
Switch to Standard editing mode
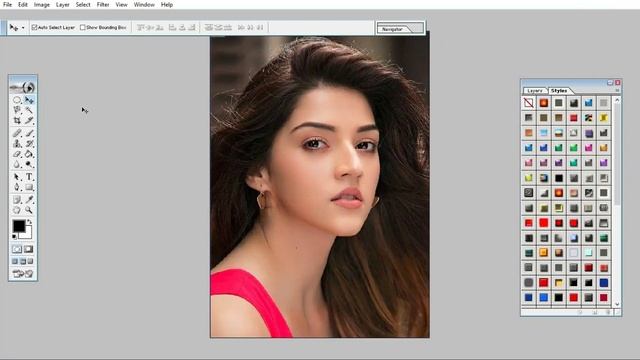point(17,249)
